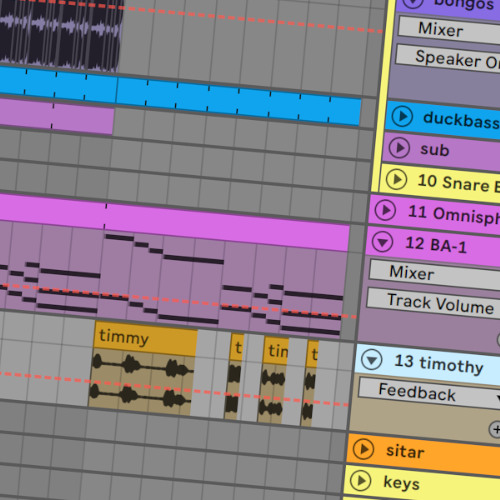Select the dark bongos audio waveform clip
500x500 pixels.
[60, 35]
